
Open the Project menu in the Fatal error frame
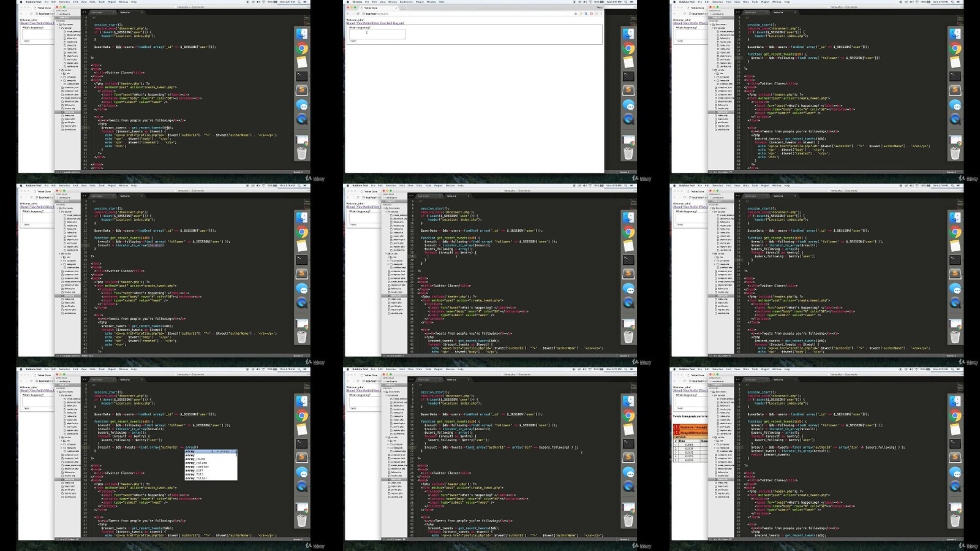pyautogui.click(x=765, y=370)
